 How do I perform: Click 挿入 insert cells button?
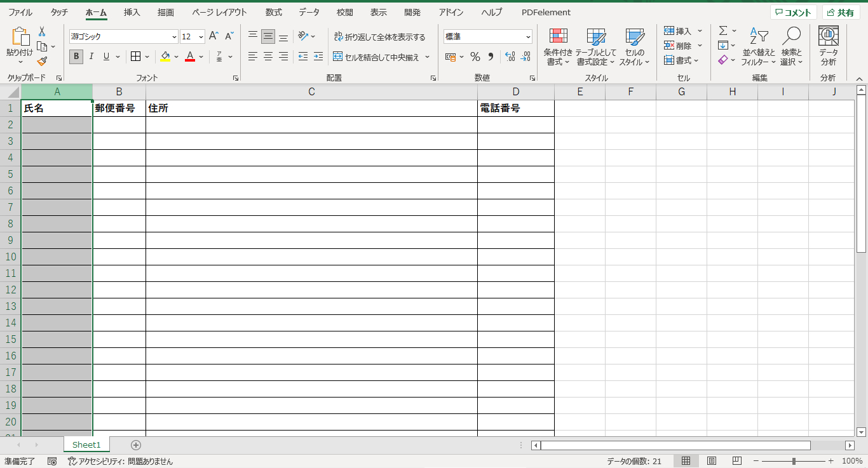coord(678,31)
